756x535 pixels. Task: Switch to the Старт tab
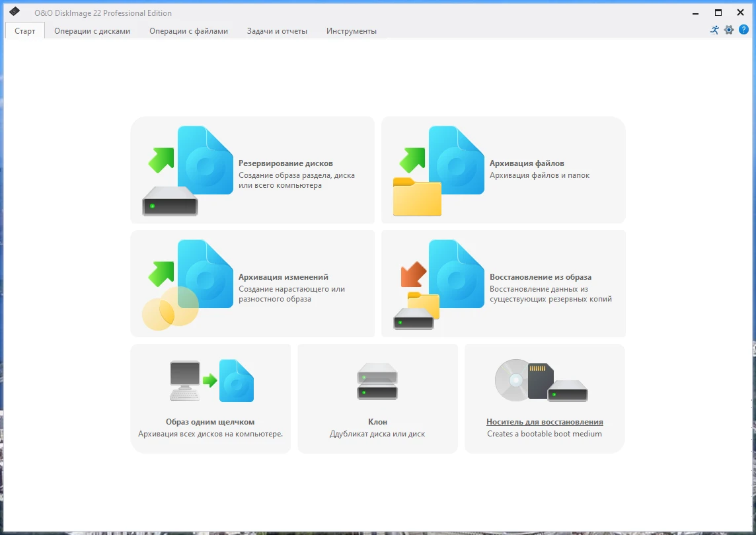pos(25,31)
